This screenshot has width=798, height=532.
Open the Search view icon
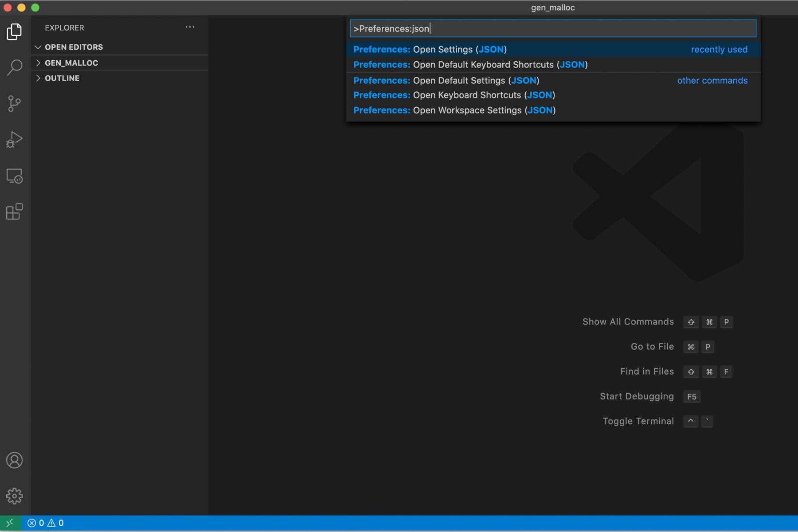[14, 67]
